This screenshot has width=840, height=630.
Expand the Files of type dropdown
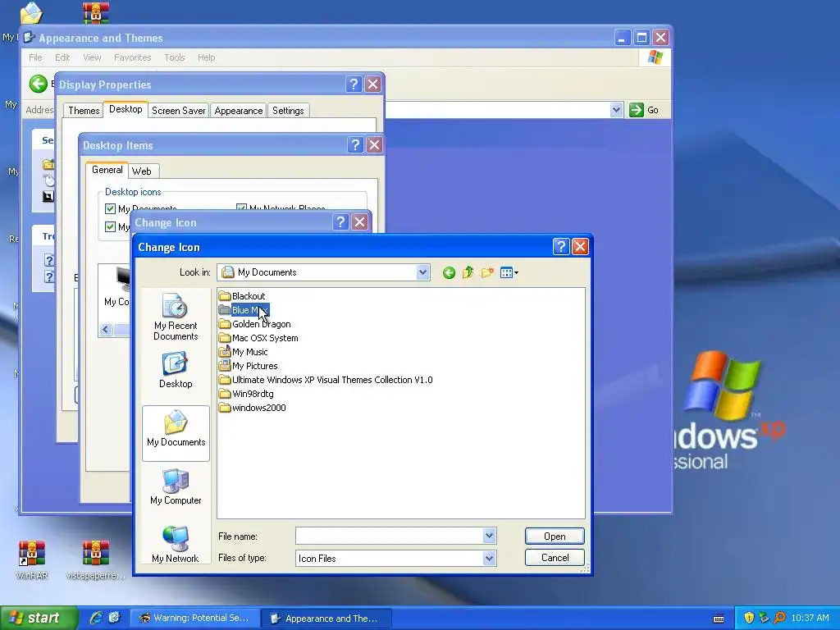(489, 558)
